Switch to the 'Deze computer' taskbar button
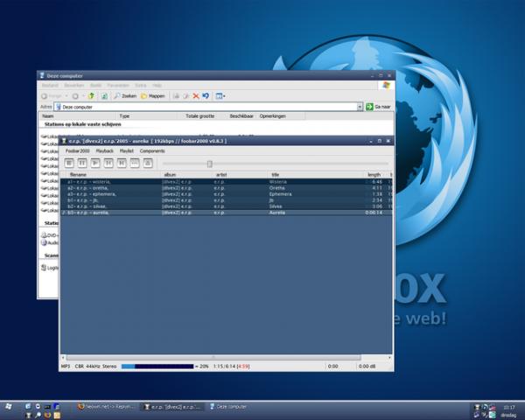525x420 pixels. coord(228,407)
